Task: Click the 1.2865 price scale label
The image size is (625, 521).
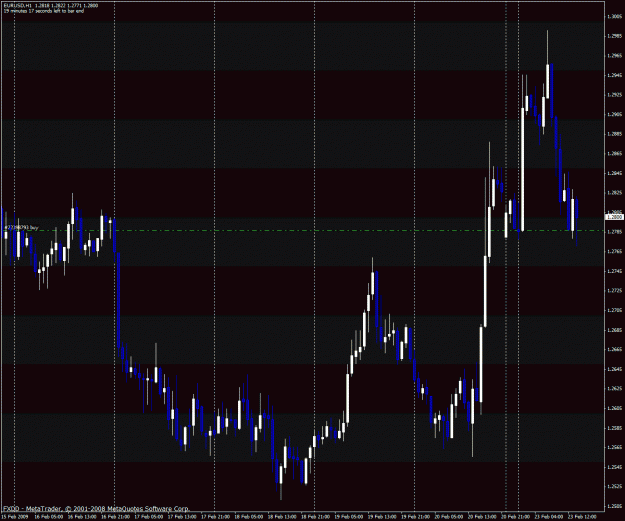Action: tap(615, 153)
